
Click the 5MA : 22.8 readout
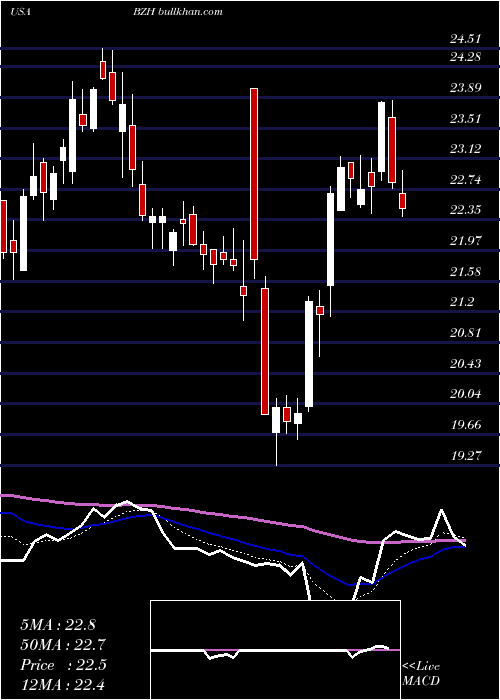pos(58,625)
